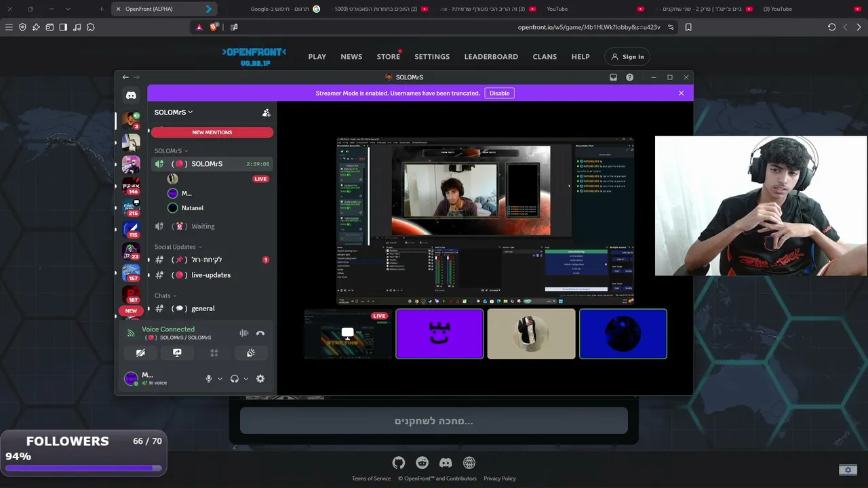Mute the Discord microphone
Screen dimensions: 868x488
click(x=209, y=379)
